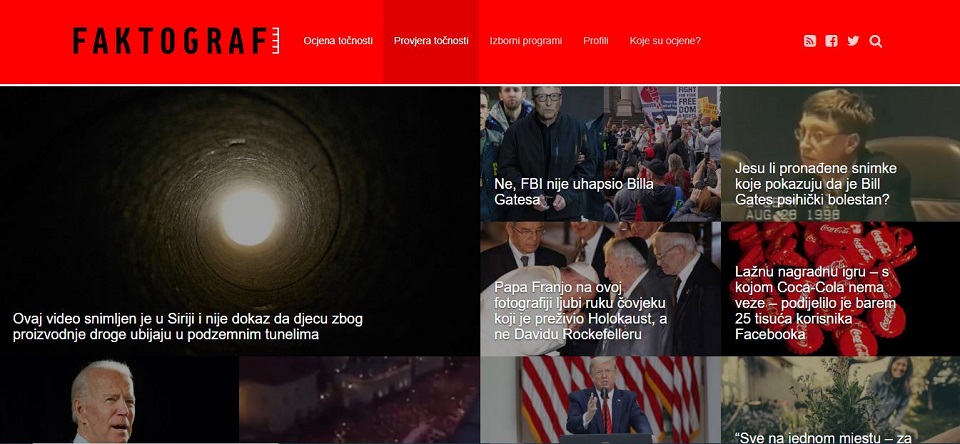Open the Izborni programi menu item
Viewport: 960px width, 444px height.
click(525, 41)
